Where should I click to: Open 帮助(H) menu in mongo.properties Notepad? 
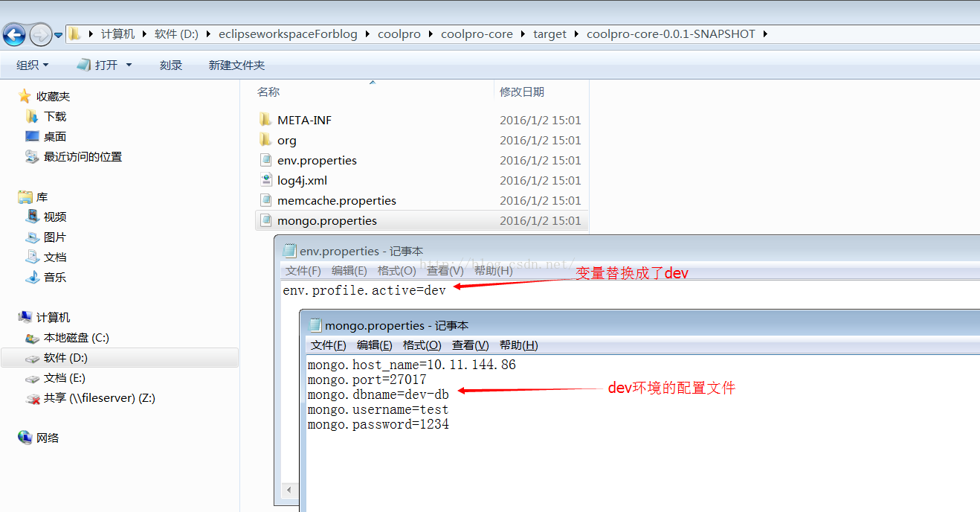[519, 345]
